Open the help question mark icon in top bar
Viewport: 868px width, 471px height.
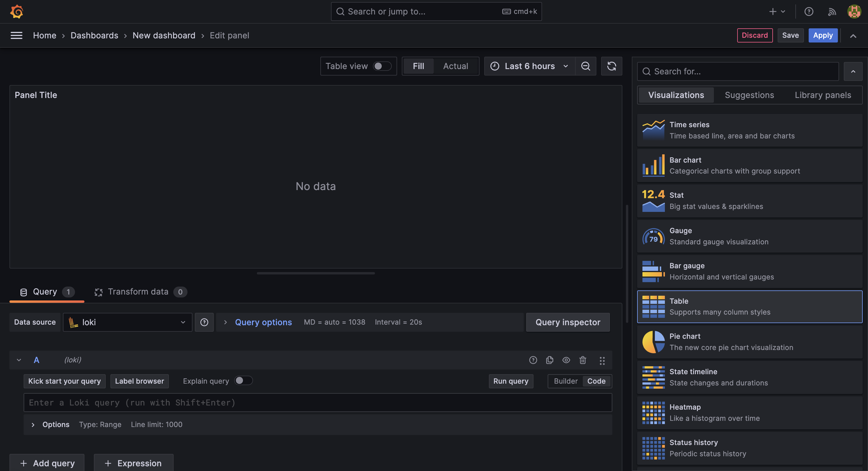809,12
